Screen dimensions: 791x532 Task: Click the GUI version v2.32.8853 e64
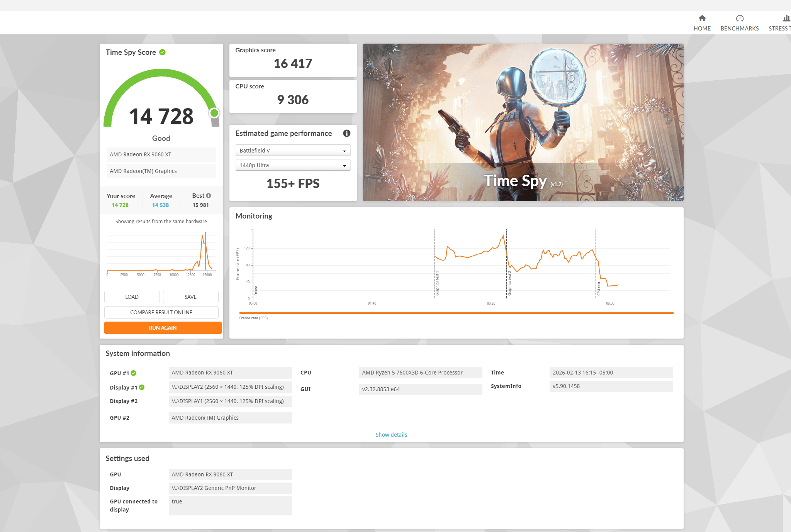pyautogui.click(x=420, y=389)
